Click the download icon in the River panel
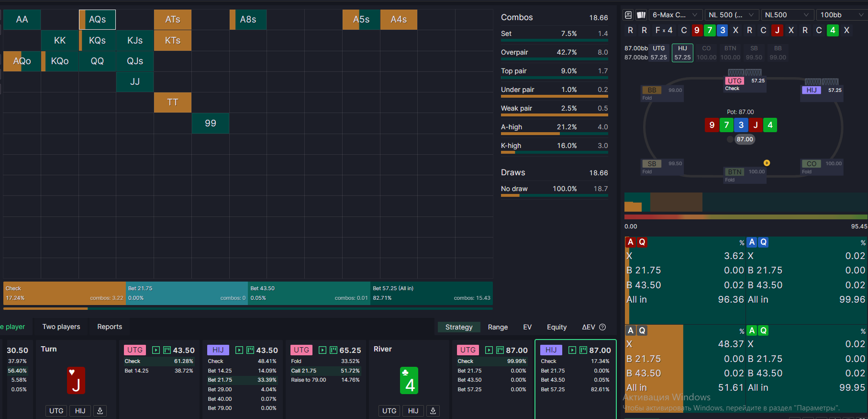868x419 pixels. [433, 410]
